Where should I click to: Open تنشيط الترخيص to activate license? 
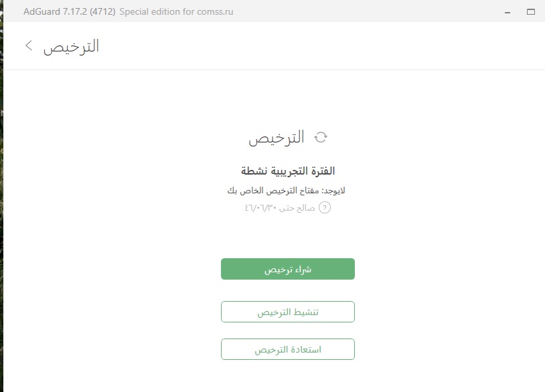point(288,312)
